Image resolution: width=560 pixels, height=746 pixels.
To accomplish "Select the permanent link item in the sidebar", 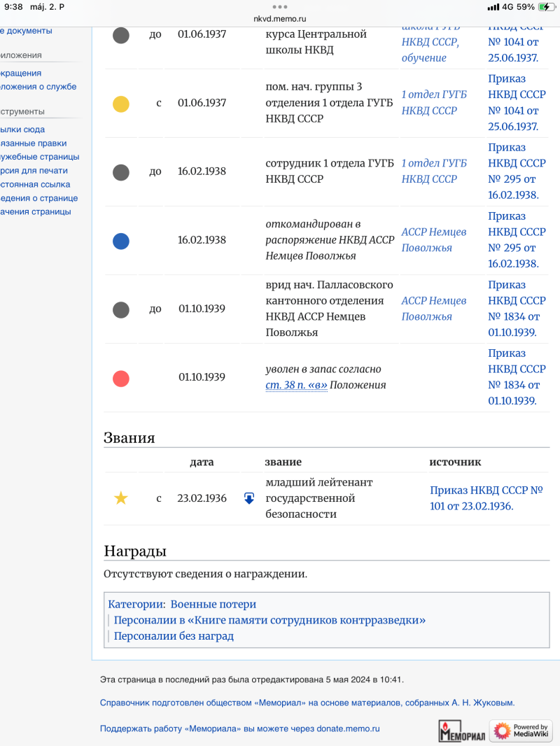I will (36, 185).
